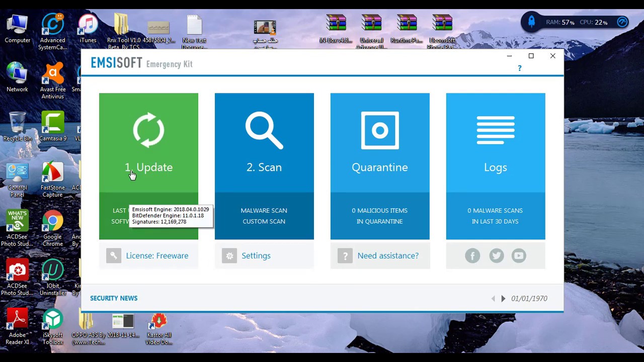
Task: Open the Emsisoft Facebook page icon
Action: click(472, 256)
